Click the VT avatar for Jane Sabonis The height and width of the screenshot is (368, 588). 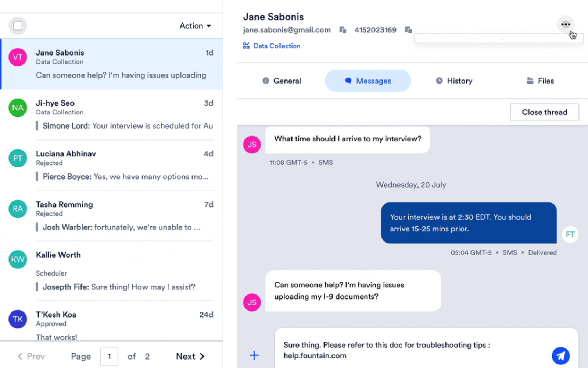click(x=18, y=57)
